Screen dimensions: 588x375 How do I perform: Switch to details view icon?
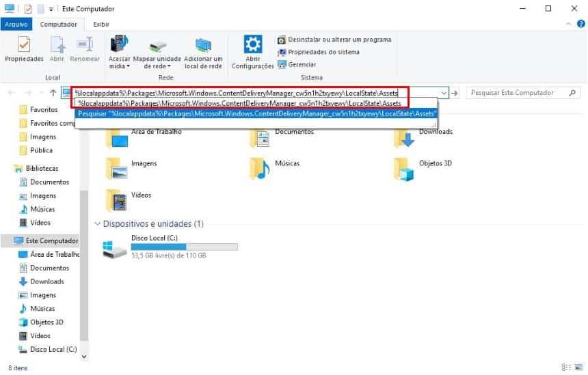[567, 367]
